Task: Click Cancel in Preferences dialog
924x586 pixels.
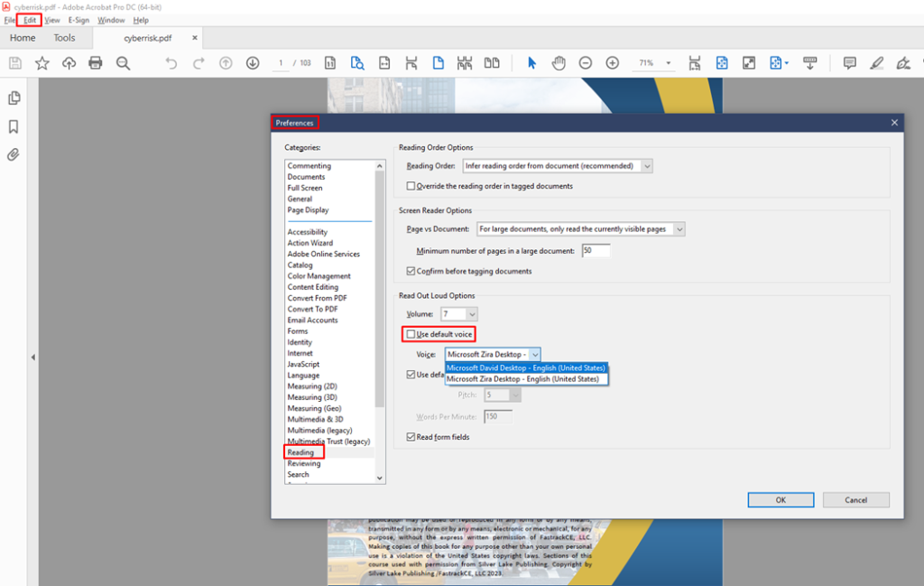Action: (x=855, y=500)
